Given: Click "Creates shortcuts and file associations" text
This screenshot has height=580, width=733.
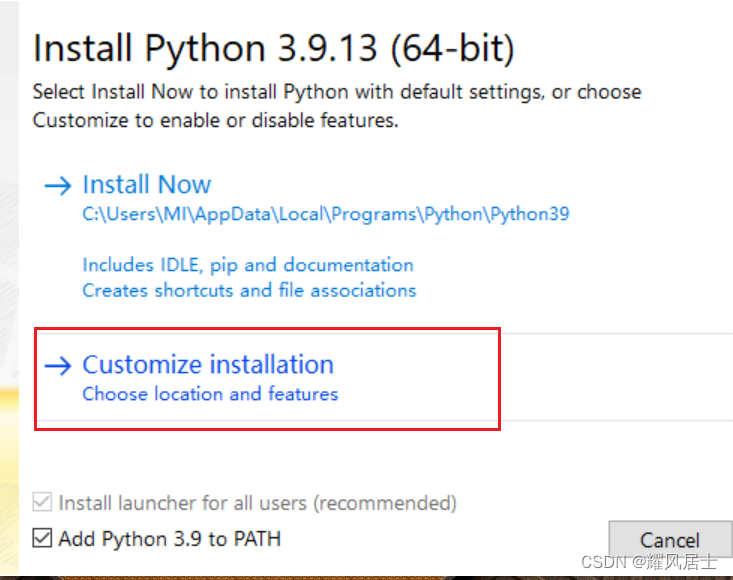Looking at the screenshot, I should (x=249, y=290).
